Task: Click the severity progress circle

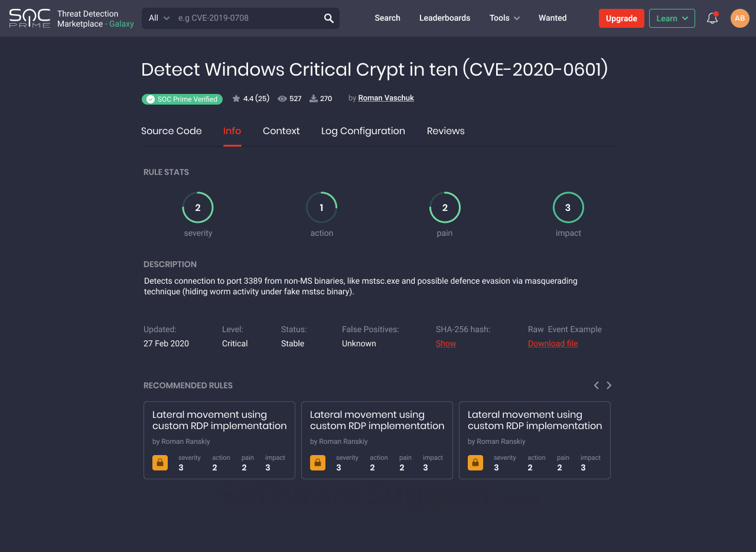Action: pos(198,207)
